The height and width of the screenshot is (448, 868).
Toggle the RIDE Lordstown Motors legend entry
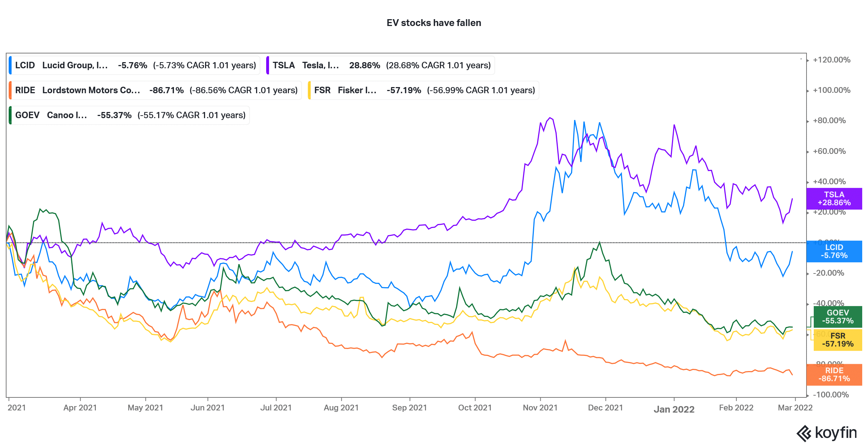(x=156, y=90)
